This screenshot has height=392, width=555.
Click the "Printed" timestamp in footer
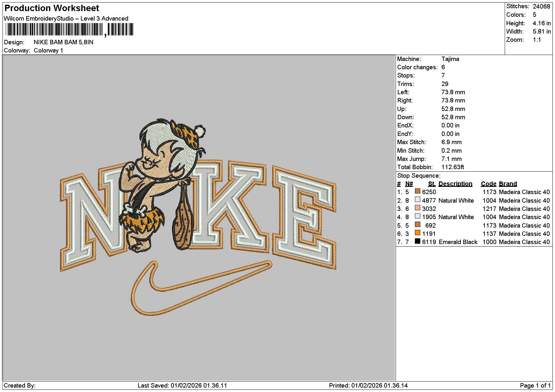click(368, 385)
